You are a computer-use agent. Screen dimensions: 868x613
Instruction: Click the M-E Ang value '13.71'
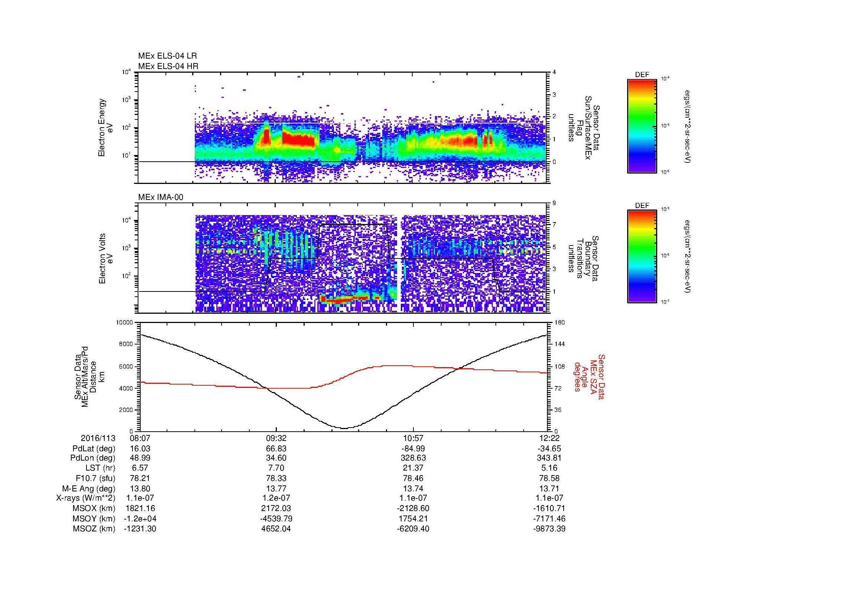coord(550,488)
